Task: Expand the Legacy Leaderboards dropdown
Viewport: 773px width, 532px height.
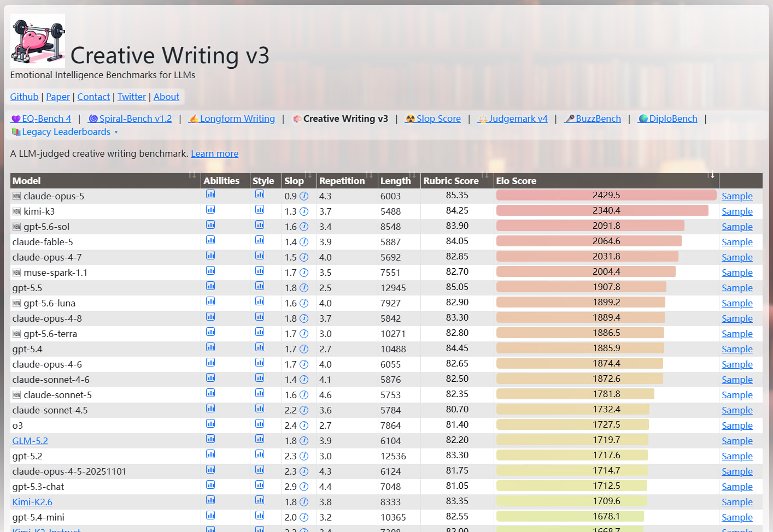Action: pos(65,132)
